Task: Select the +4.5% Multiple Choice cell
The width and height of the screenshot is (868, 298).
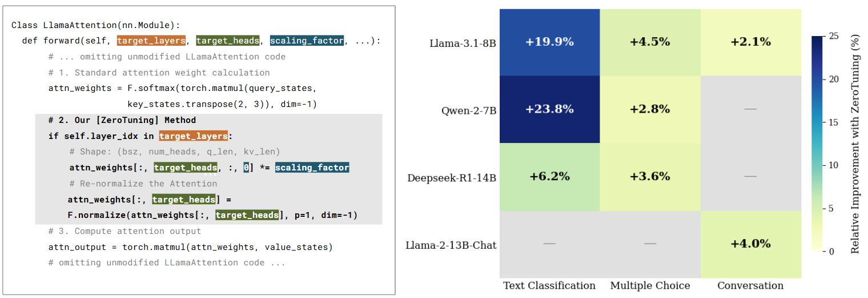Action: (x=650, y=42)
